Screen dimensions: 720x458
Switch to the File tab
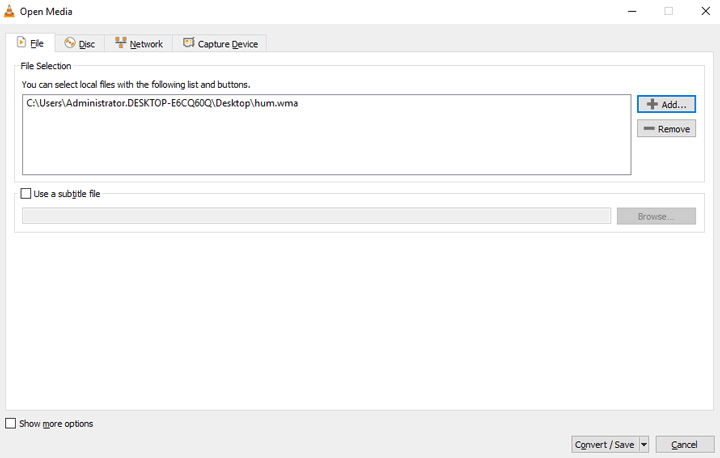pyautogui.click(x=30, y=43)
